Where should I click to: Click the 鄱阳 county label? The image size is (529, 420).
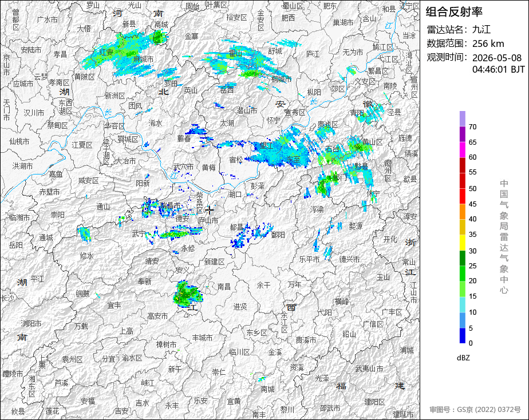click(x=278, y=235)
